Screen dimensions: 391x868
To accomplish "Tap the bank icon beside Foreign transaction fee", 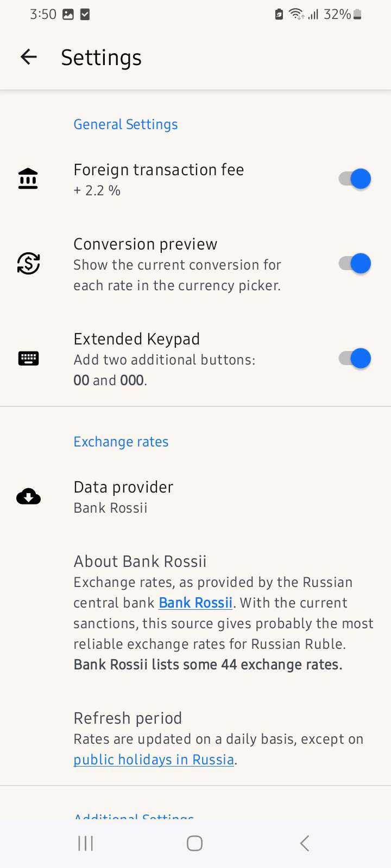I will 28,178.
